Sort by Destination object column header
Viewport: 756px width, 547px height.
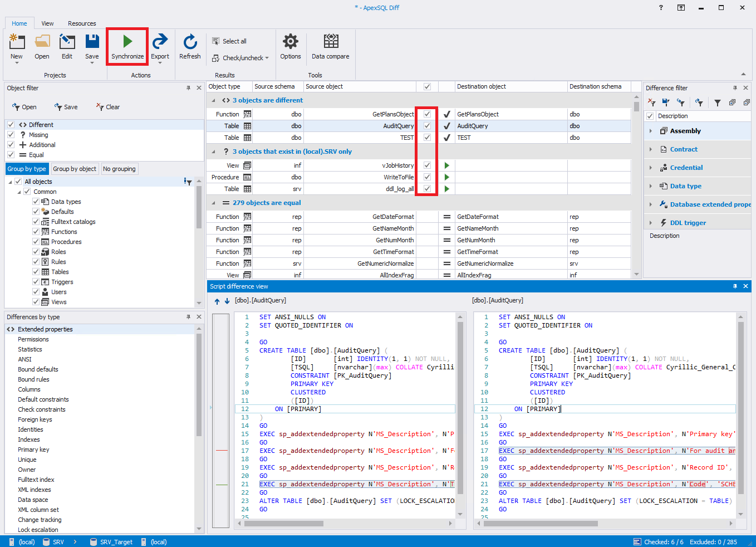[x=511, y=86]
